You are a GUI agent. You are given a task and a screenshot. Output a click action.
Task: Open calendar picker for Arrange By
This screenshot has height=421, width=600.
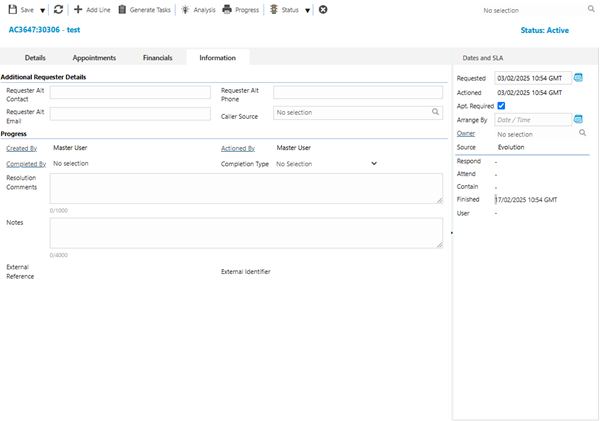pos(578,120)
